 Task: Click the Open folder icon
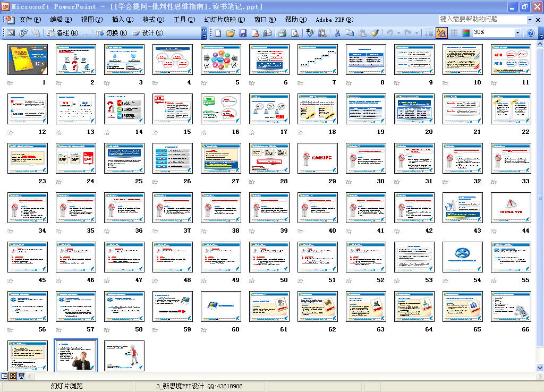(231, 32)
